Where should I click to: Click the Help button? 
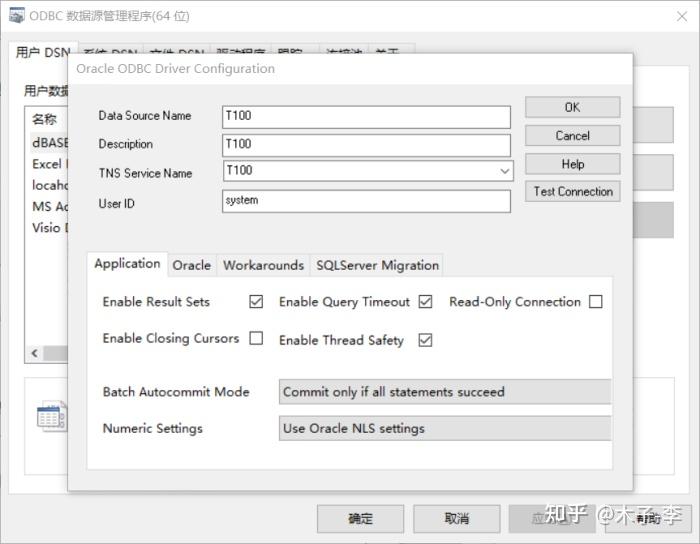pyautogui.click(x=572, y=164)
